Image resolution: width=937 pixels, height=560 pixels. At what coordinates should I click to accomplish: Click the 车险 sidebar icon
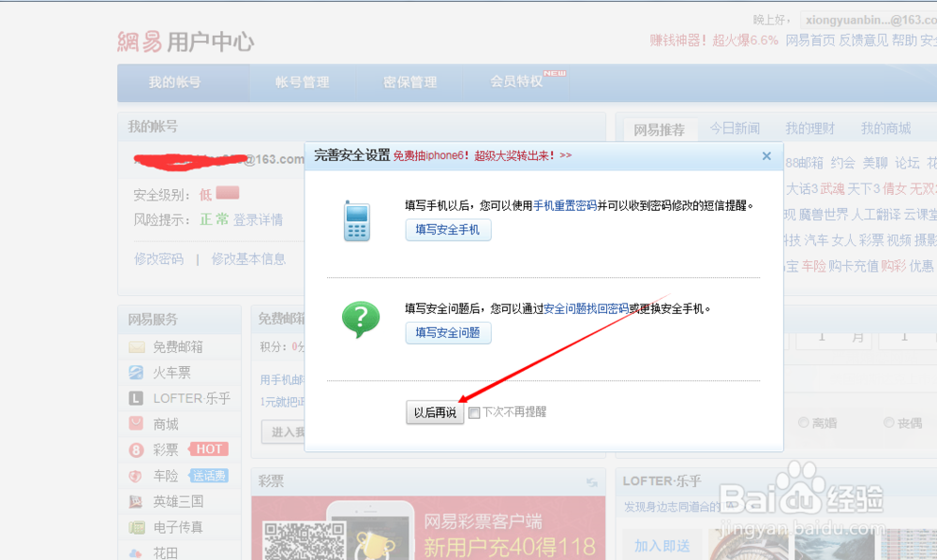click(x=136, y=476)
